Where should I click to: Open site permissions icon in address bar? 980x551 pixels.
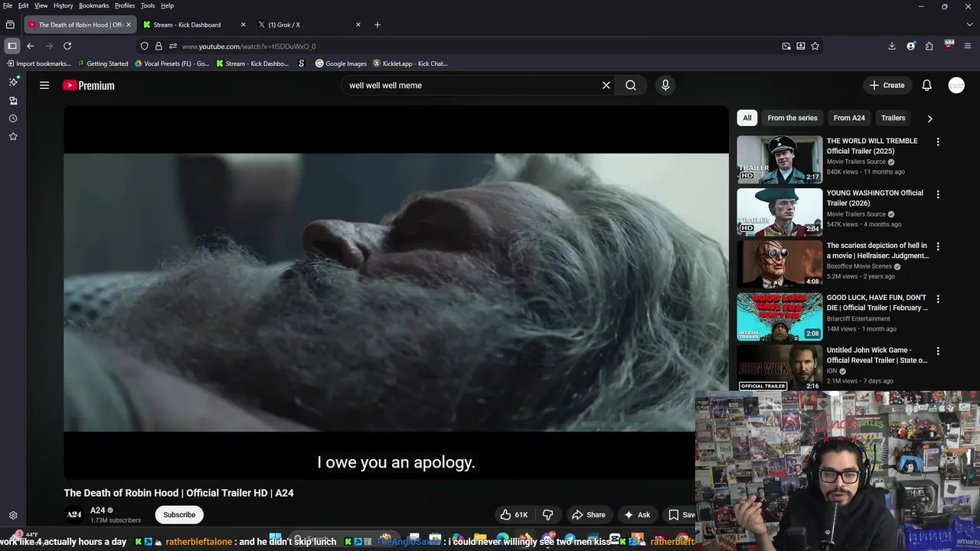173,46
